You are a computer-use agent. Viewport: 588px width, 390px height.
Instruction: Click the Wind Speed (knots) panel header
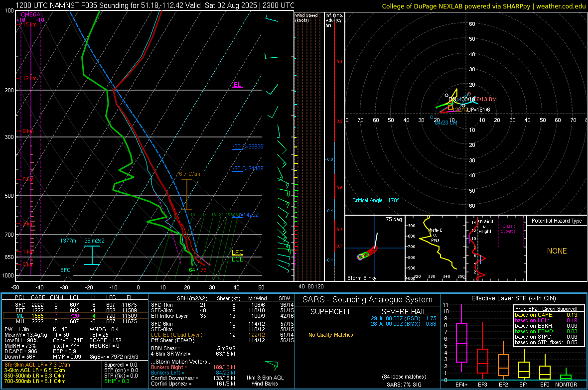pyautogui.click(x=306, y=18)
